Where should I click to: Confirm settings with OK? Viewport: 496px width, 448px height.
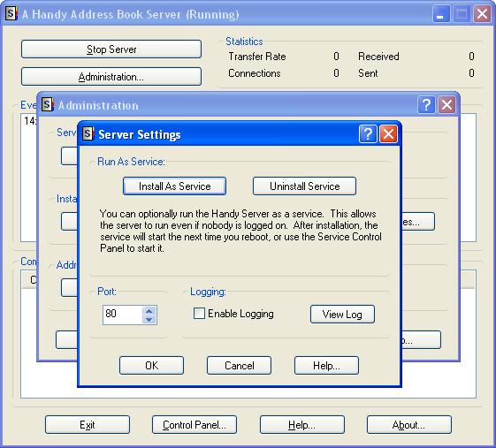[x=151, y=366]
